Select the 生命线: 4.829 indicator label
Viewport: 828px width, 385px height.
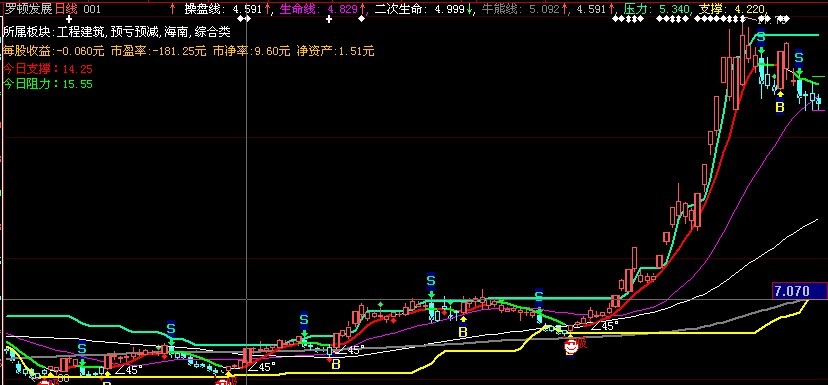pos(320,9)
